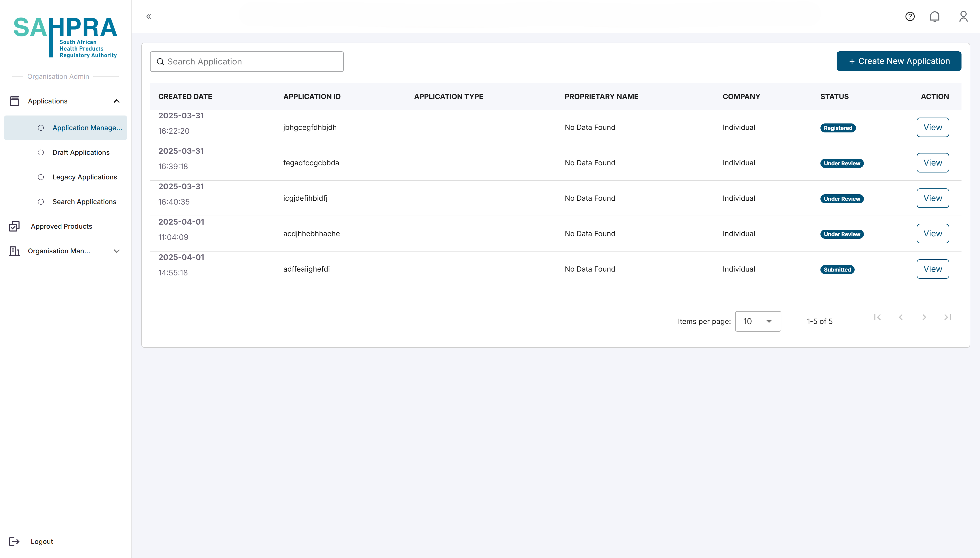Collapse the Applications menu chevron

(117, 101)
